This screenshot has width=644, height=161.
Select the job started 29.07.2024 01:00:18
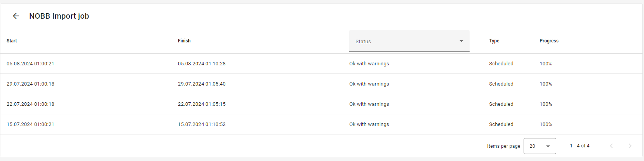pyautogui.click(x=321, y=84)
